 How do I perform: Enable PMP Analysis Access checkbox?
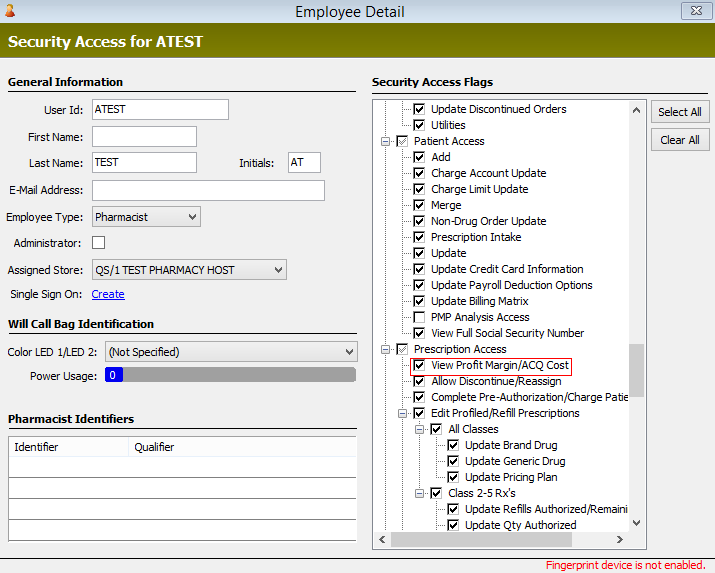pos(419,317)
